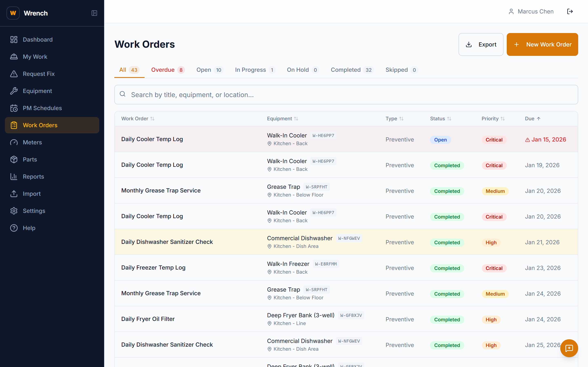
Task: Select the Meters gauge icon
Action: [x=14, y=142]
